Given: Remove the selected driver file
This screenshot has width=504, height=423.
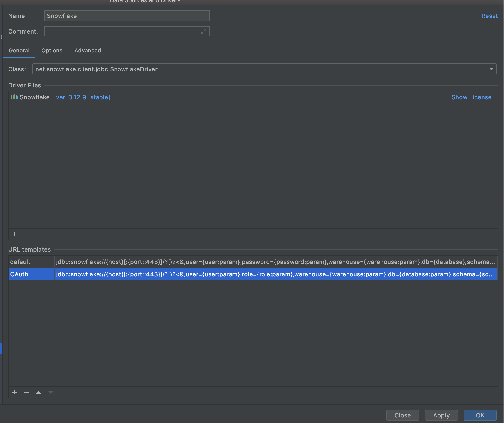Looking at the screenshot, I should coord(26,234).
